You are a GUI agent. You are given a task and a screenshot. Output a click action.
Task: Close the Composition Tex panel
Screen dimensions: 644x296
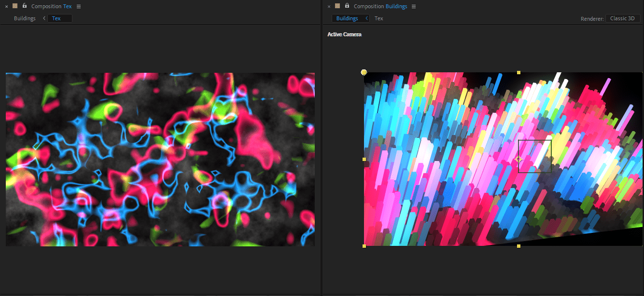click(6, 6)
